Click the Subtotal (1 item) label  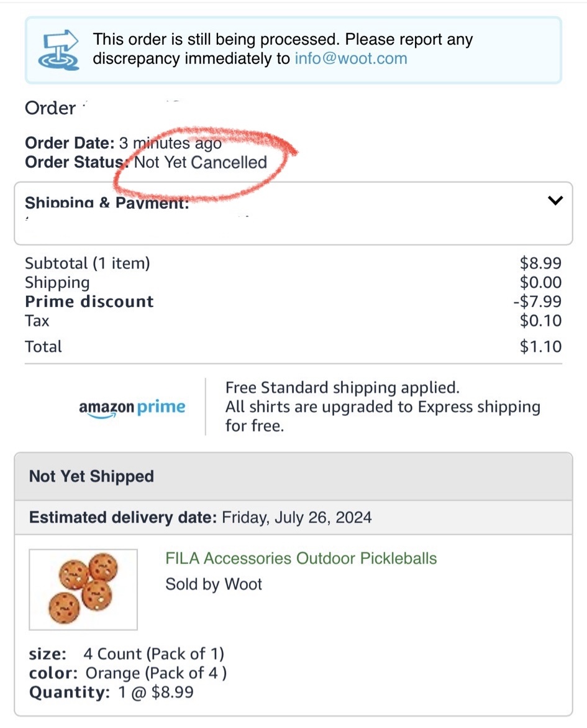pyautogui.click(x=88, y=264)
